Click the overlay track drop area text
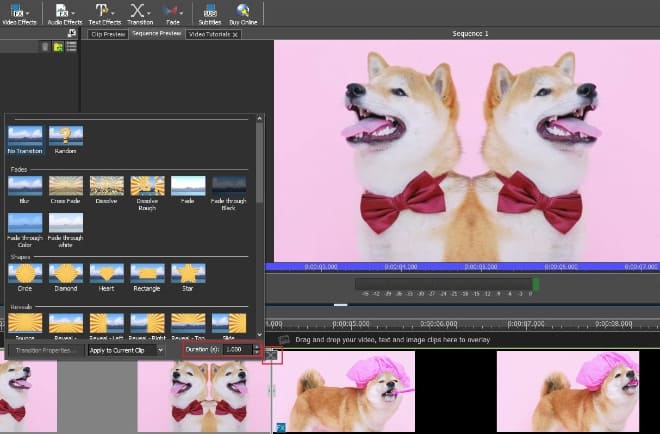 (392, 340)
